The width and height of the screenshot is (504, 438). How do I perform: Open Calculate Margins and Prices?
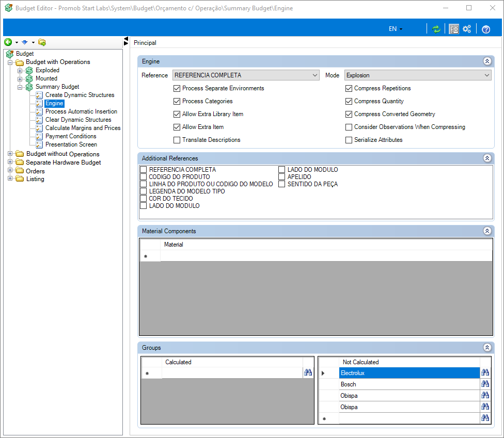click(83, 128)
